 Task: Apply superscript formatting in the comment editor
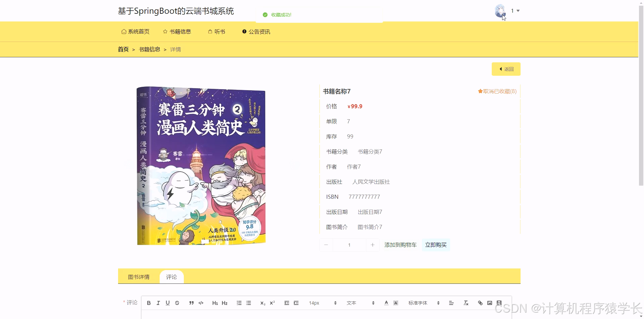(x=272, y=303)
